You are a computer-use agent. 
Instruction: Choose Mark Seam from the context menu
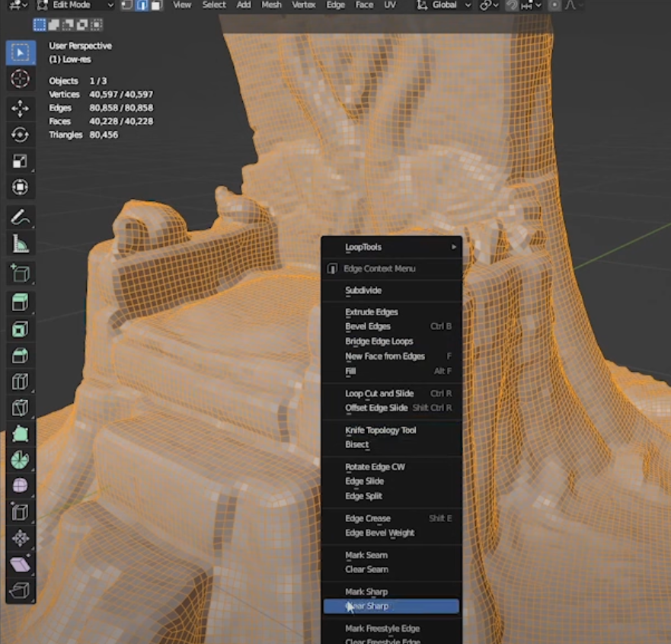pos(366,555)
